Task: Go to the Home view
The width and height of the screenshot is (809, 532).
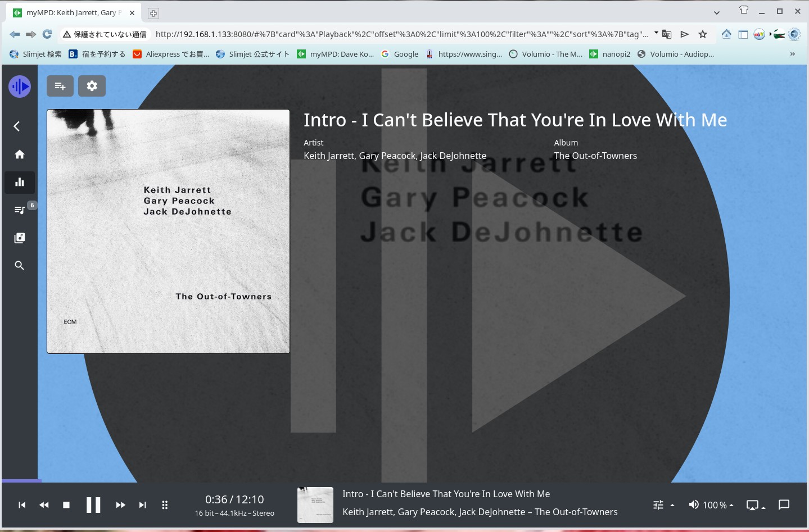Action: click(20, 154)
